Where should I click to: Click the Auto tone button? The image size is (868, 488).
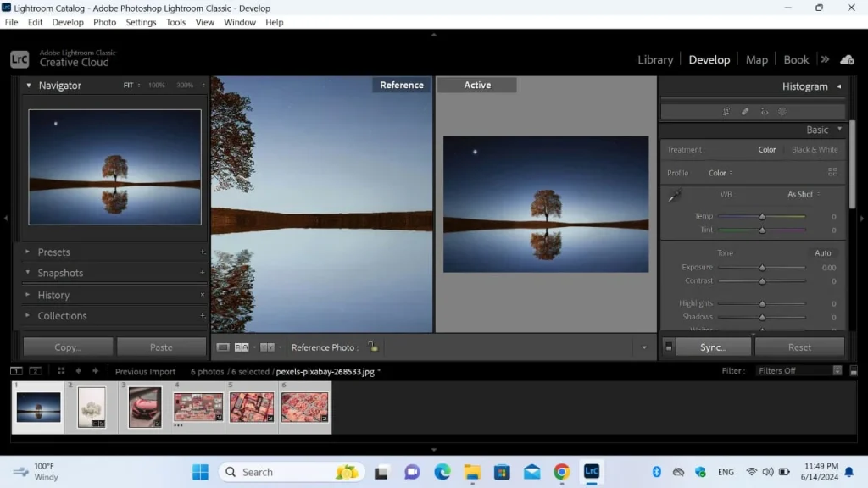[822, 252]
